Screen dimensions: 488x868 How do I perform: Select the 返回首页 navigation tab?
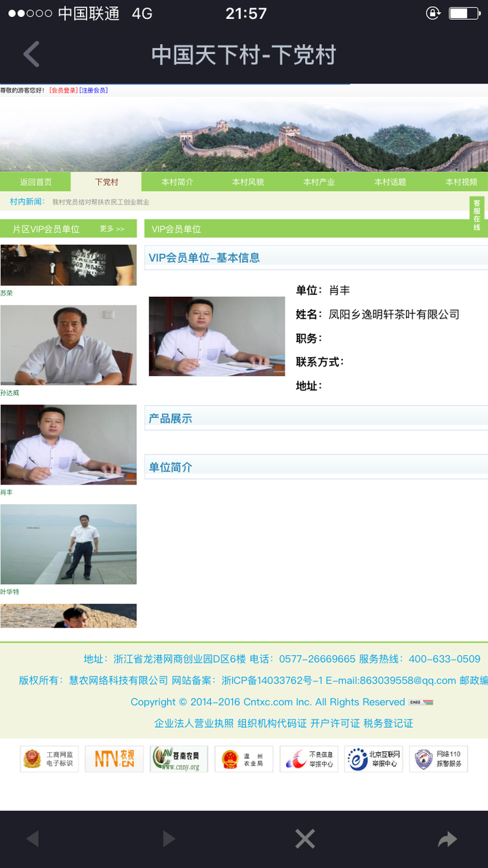coord(35,182)
